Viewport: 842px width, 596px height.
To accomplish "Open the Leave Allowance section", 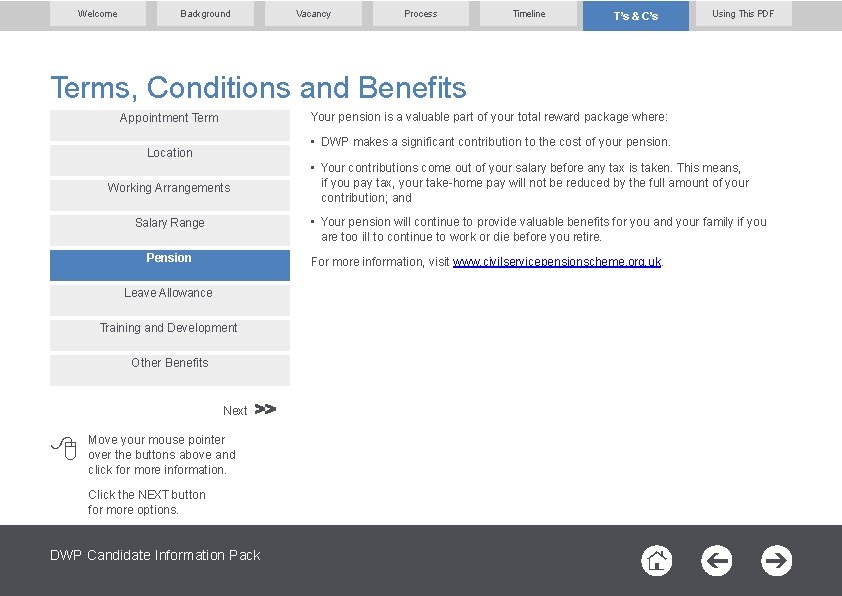I will pos(170,300).
